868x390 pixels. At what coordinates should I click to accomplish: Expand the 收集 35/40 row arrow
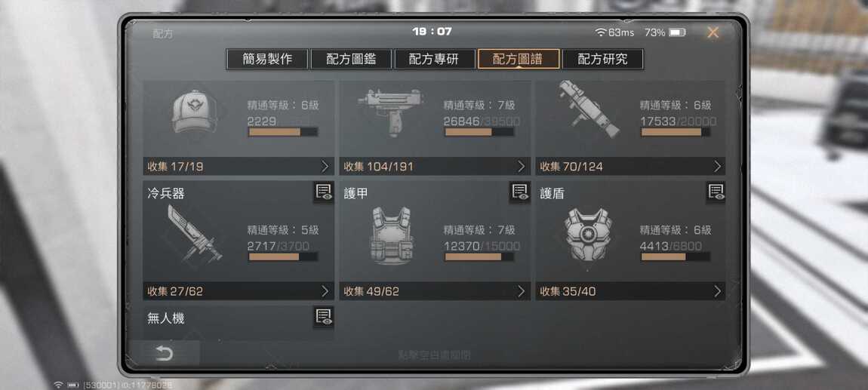click(717, 291)
